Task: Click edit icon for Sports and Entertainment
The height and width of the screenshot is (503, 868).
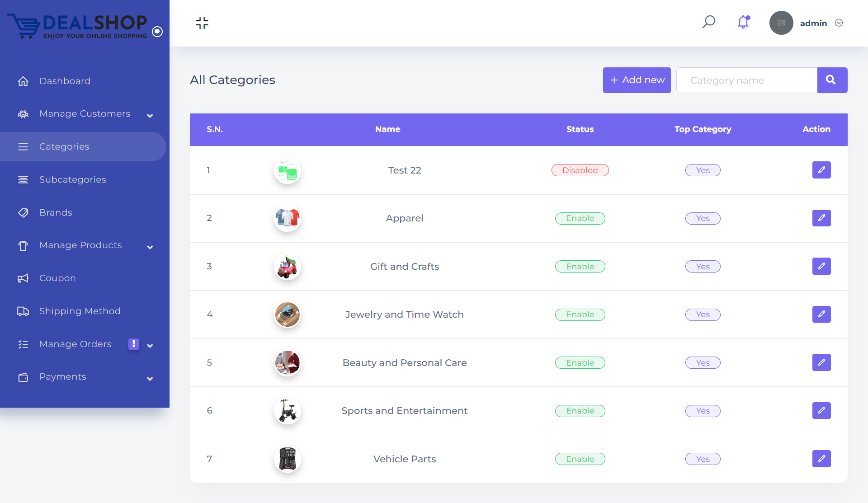Action: [x=821, y=410]
